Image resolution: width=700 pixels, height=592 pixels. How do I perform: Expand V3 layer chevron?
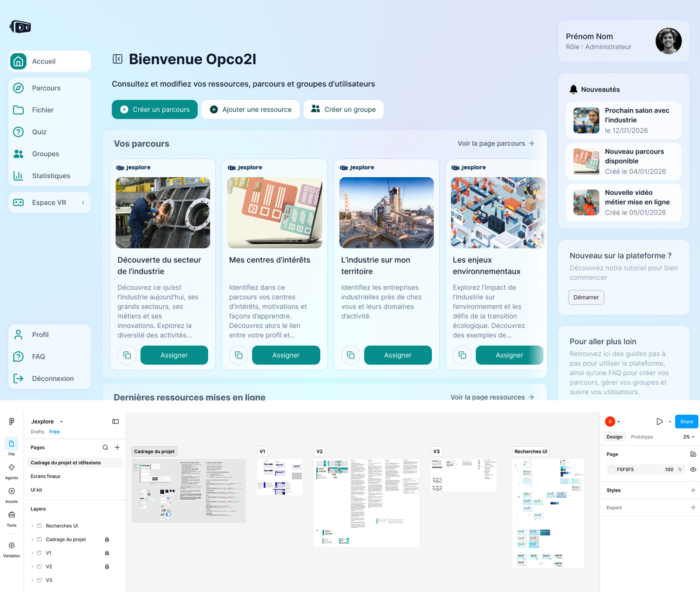coord(32,580)
